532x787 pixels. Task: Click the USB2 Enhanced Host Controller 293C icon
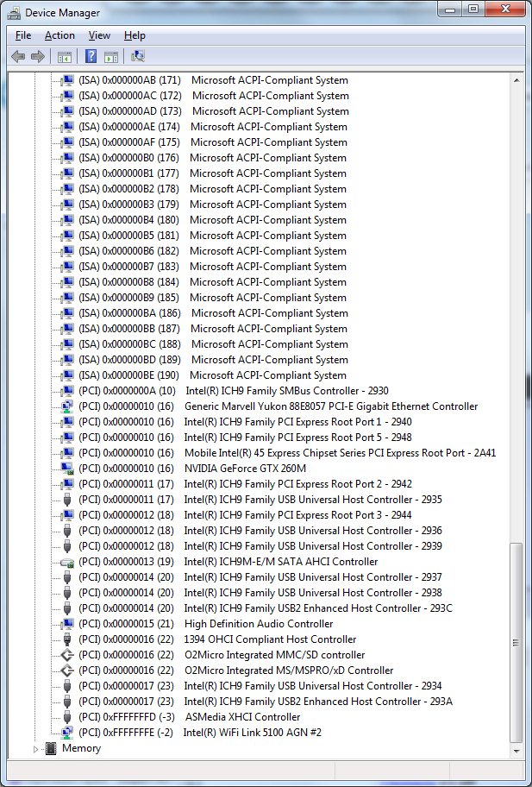[x=67, y=608]
